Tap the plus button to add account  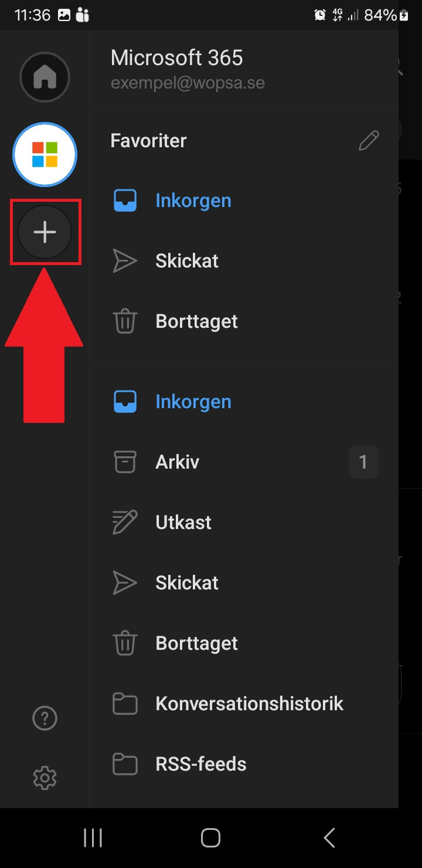pos(45,233)
